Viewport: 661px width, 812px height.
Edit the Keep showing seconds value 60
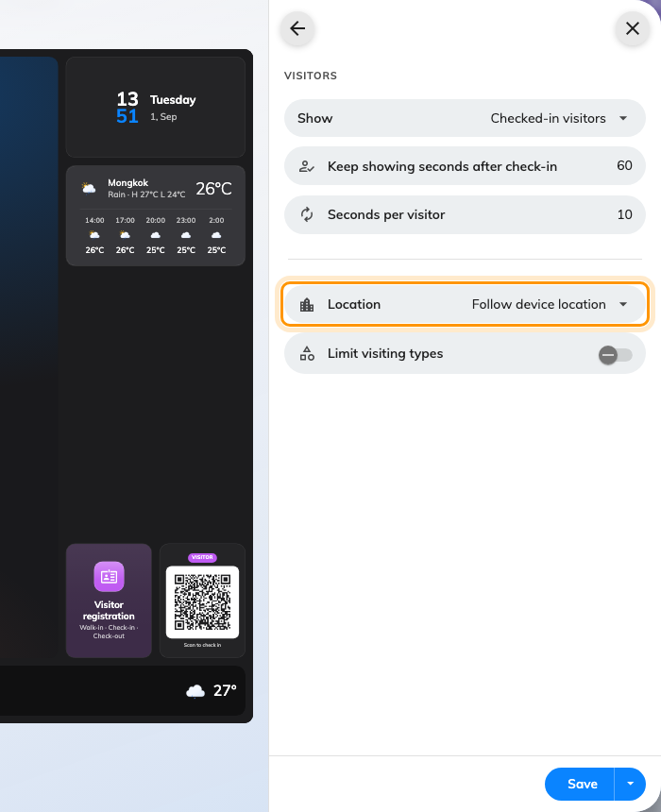(x=624, y=166)
